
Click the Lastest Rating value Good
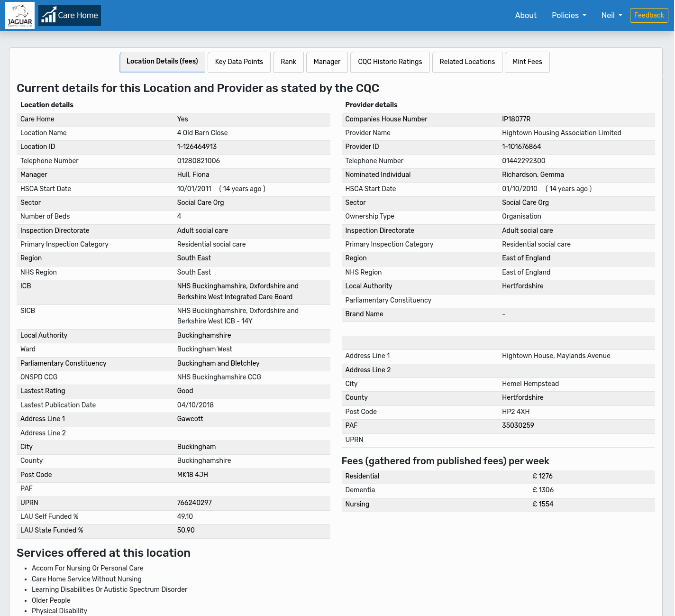point(185,391)
